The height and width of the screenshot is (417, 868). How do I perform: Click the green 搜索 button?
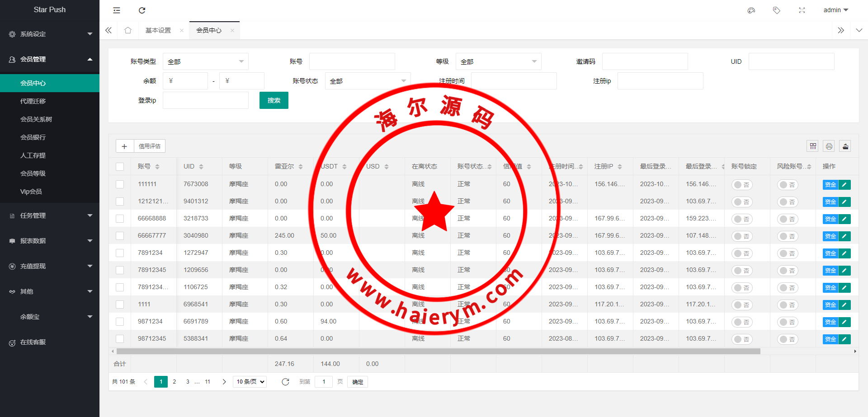pyautogui.click(x=274, y=100)
